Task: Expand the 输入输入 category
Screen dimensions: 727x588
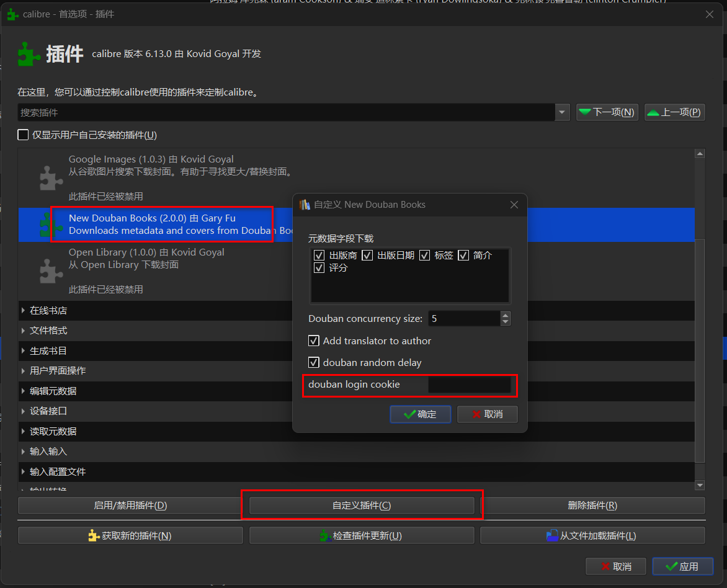Action: (x=23, y=451)
